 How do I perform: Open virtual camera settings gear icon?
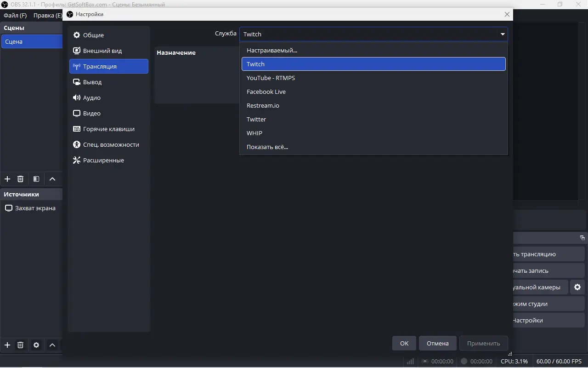point(577,287)
